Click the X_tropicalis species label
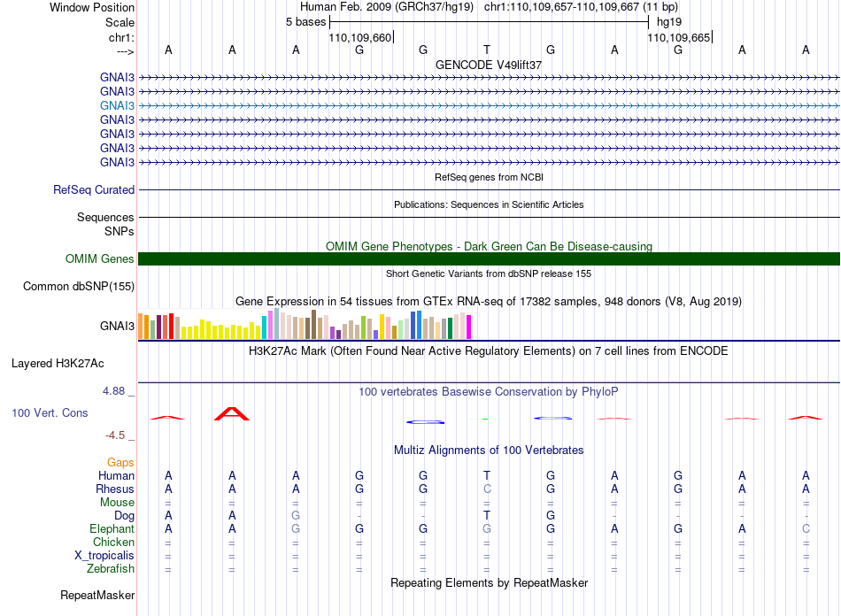This screenshot has height=616, width=841. [x=104, y=555]
